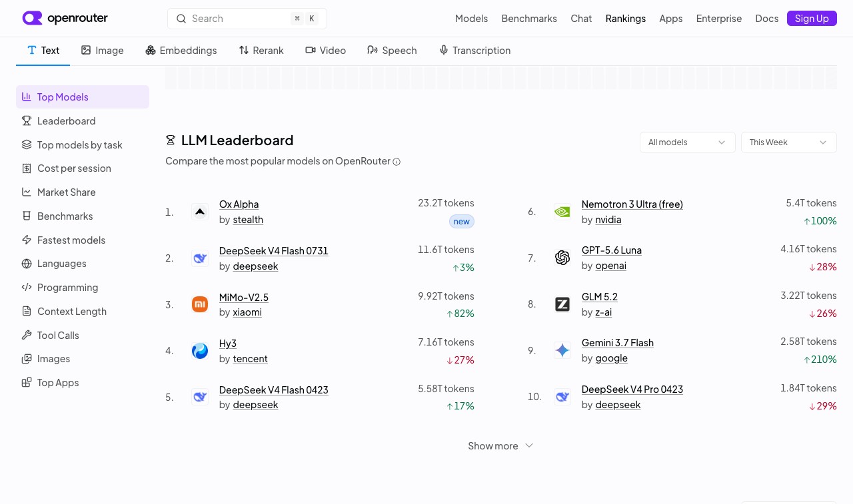Screen dimensions: 853x504
Task: Open Models in the top navigation
Action: point(471,19)
